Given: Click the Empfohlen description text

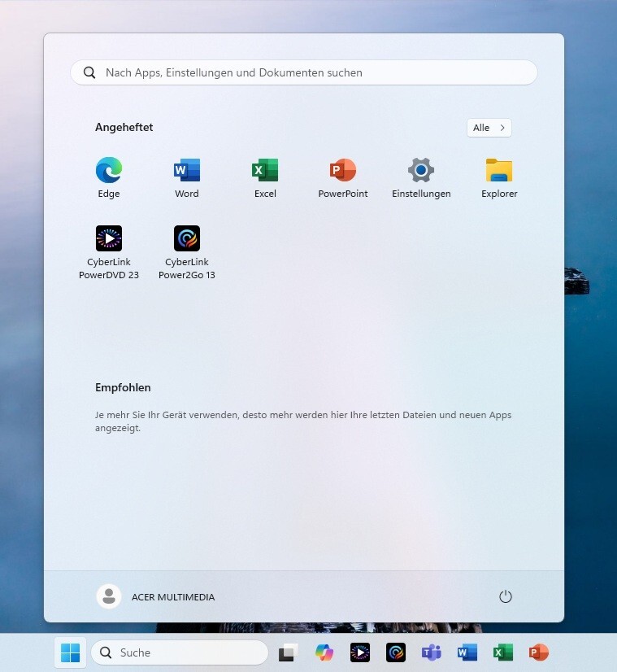Looking at the screenshot, I should coord(303,421).
